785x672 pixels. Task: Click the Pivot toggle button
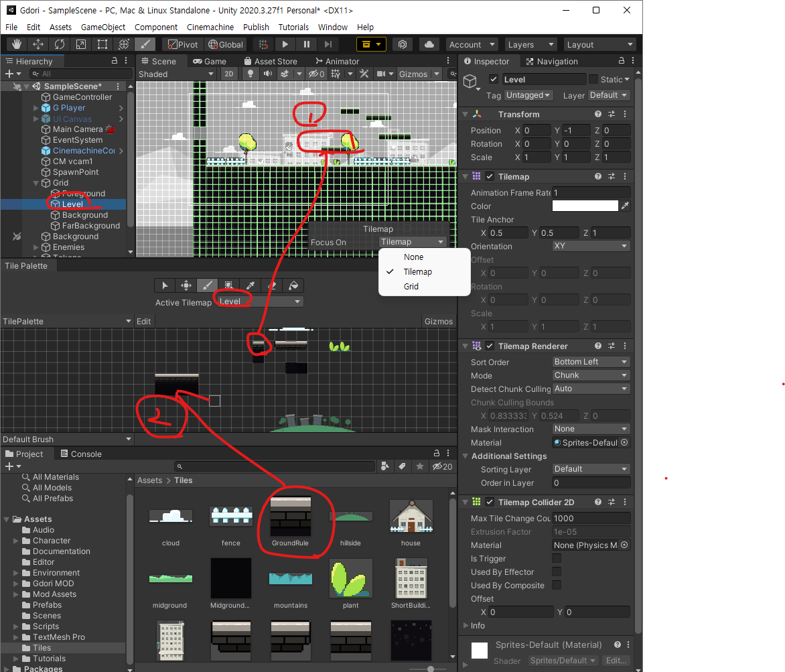point(183,45)
